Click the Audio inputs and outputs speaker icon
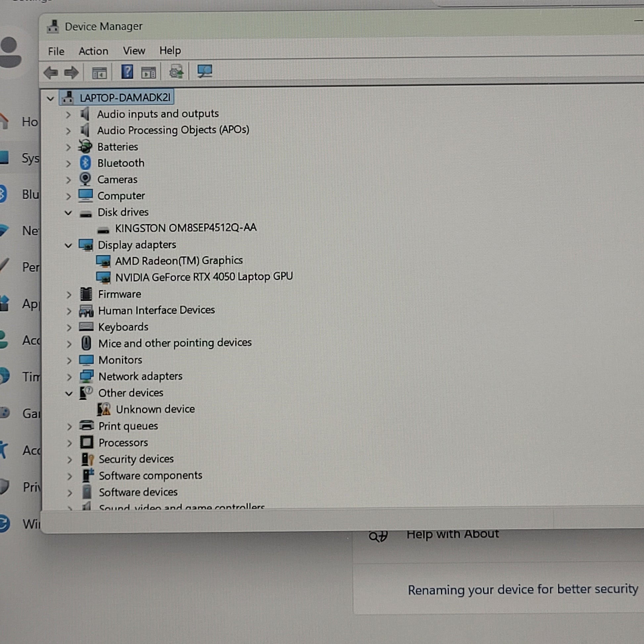The image size is (644, 644). [x=85, y=114]
